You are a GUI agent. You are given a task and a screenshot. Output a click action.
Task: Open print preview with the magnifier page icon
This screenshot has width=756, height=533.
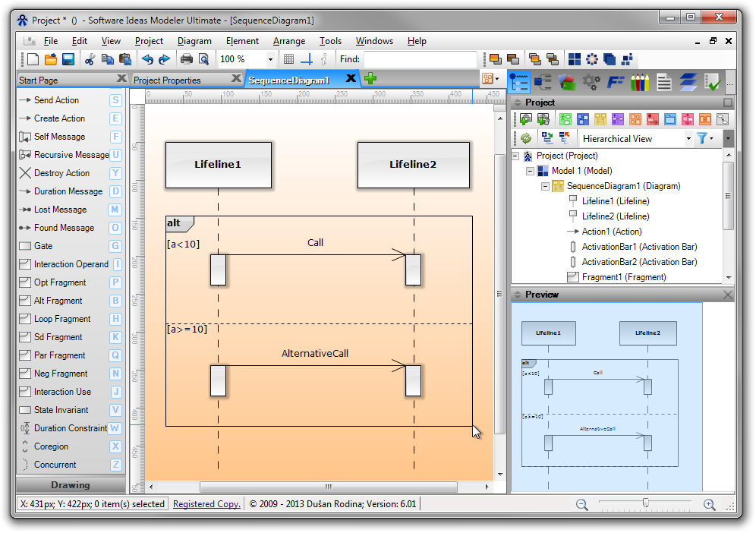pyautogui.click(x=204, y=59)
